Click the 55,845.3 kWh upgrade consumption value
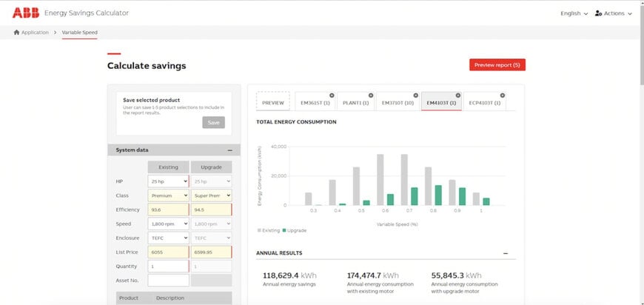Viewport: 644px width, 305px height. (x=456, y=275)
